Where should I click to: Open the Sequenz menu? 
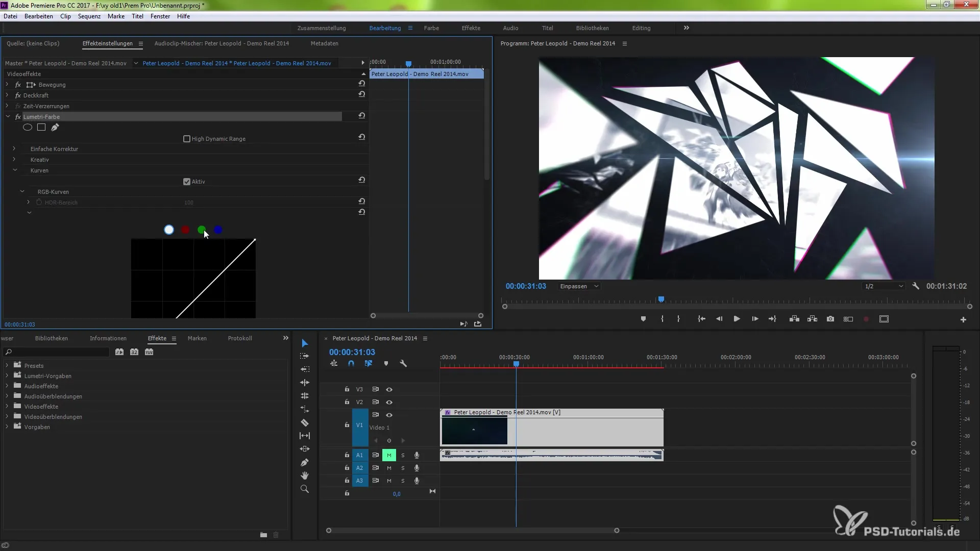pyautogui.click(x=89, y=16)
